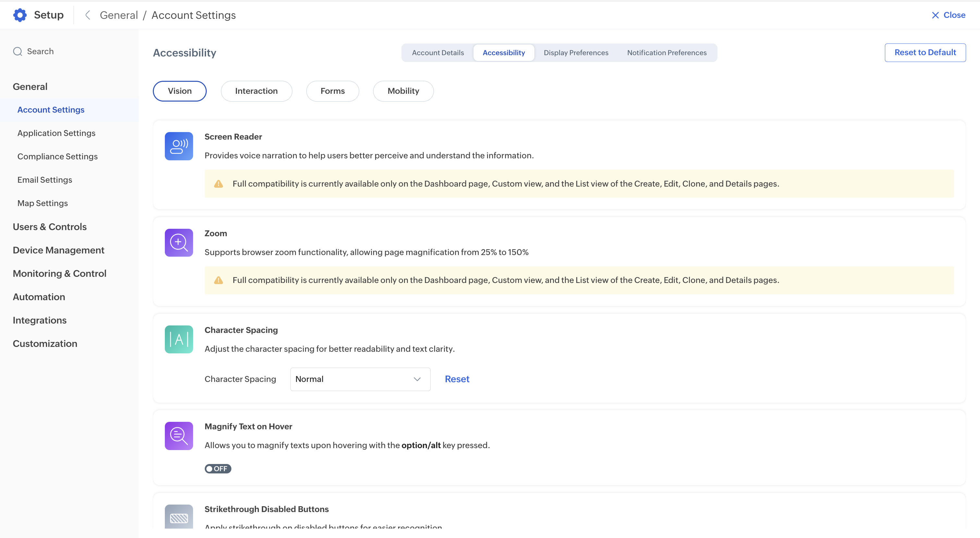Expand the Automation section
The image size is (980, 538).
[39, 297]
